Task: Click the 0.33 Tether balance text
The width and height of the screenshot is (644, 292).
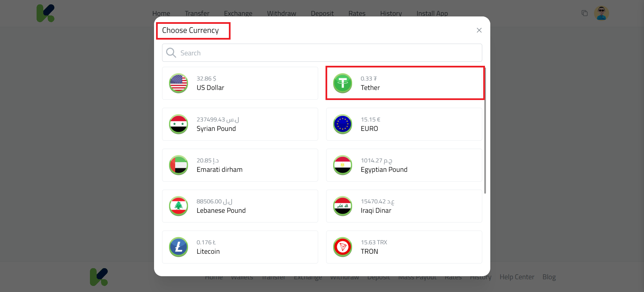Action: 369,79
